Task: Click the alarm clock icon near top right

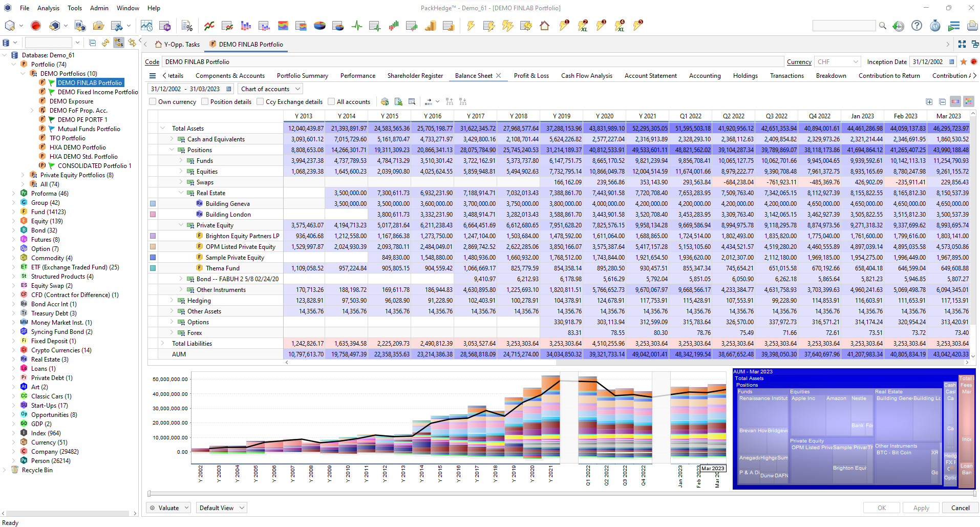Action: point(935,26)
